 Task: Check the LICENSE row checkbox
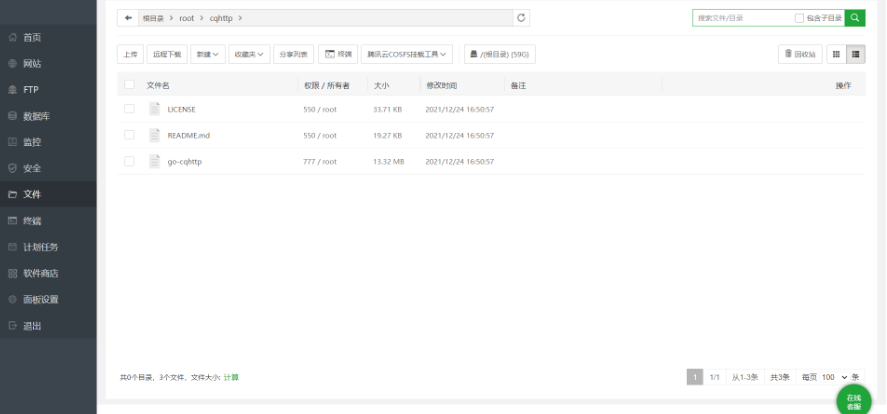[130, 109]
